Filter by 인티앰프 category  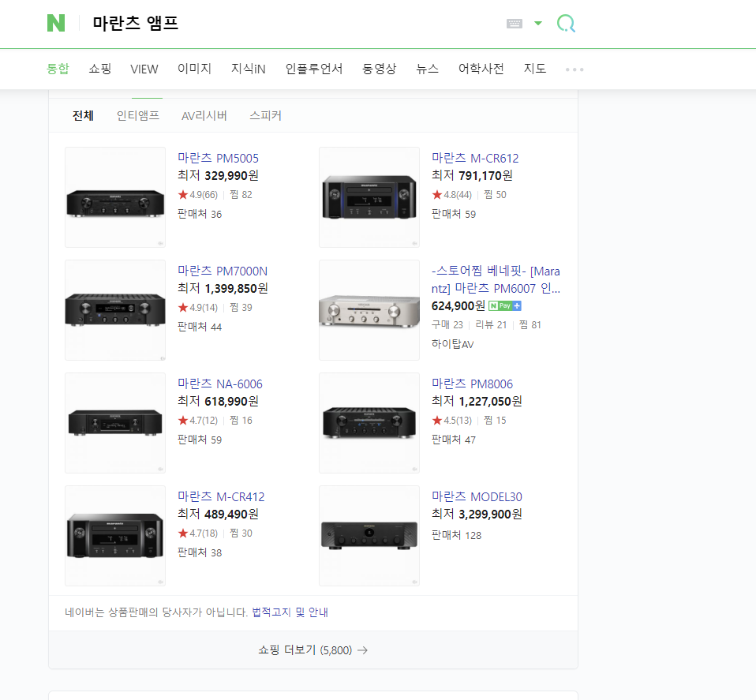(x=138, y=116)
